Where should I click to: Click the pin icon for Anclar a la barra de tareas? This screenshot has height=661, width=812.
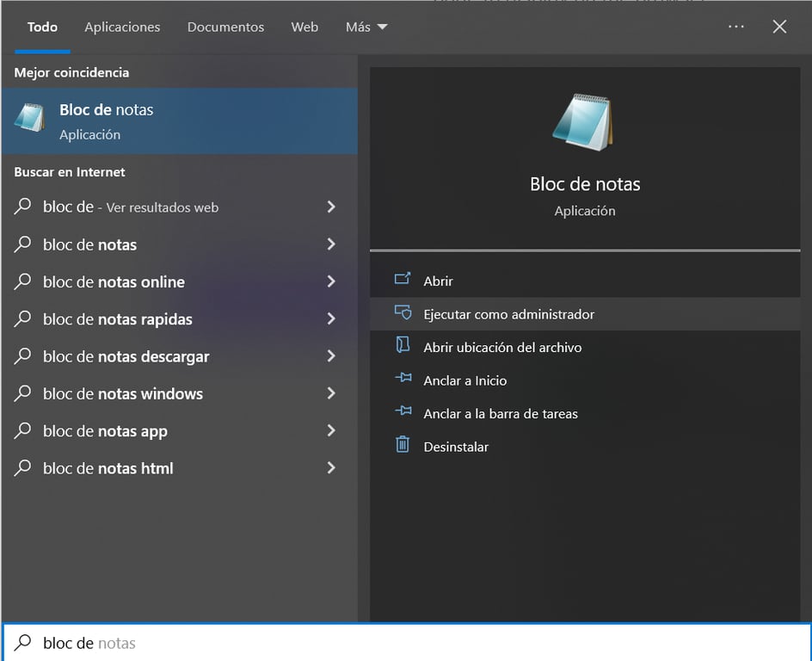coord(403,413)
